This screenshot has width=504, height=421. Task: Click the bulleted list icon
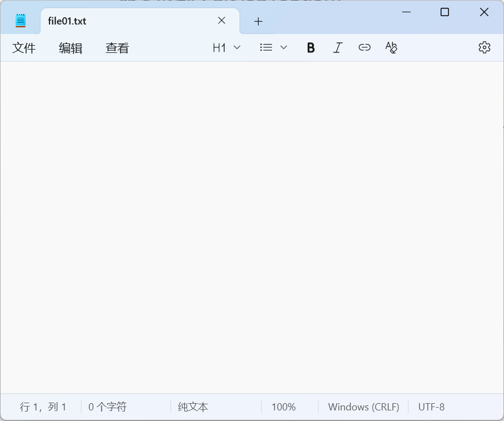(x=266, y=48)
